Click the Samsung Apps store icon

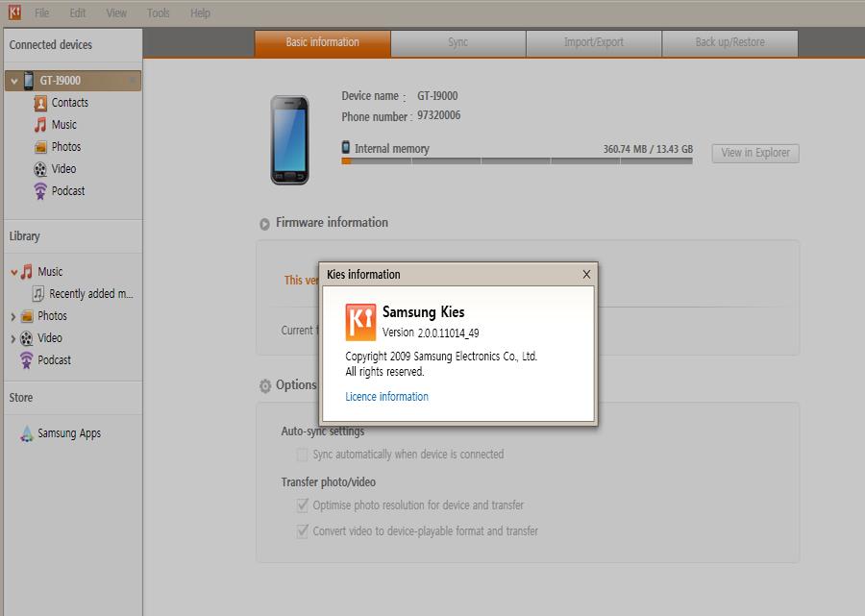pos(27,433)
